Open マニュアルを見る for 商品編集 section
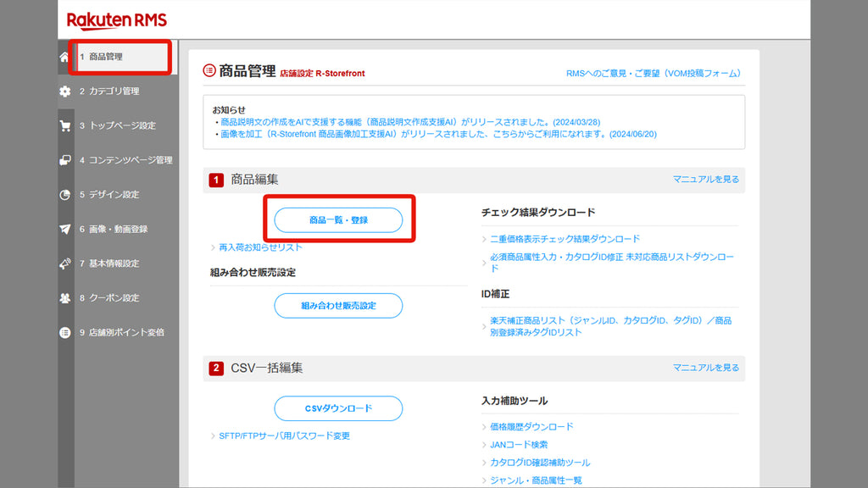This screenshot has width=868, height=488. click(706, 180)
